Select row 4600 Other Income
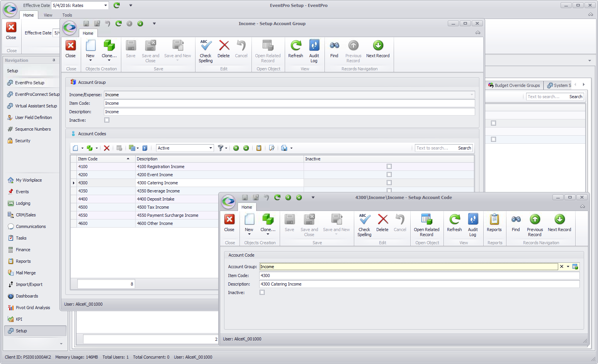The image size is (598, 364). [x=144, y=223]
